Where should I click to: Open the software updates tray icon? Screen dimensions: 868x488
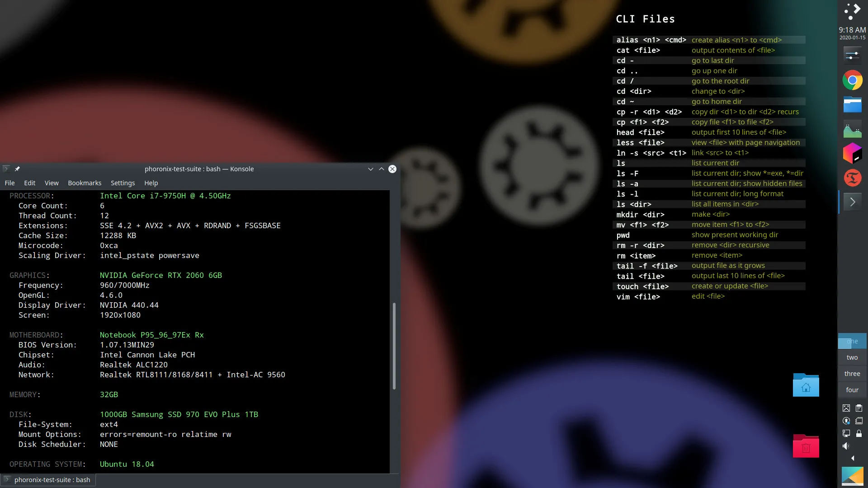point(846,421)
